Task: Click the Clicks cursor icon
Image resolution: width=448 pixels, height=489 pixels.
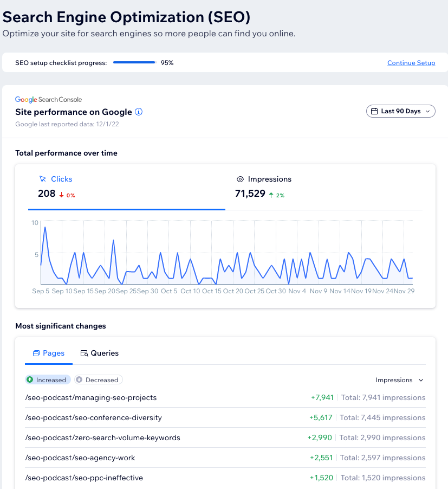Action: [x=43, y=179]
